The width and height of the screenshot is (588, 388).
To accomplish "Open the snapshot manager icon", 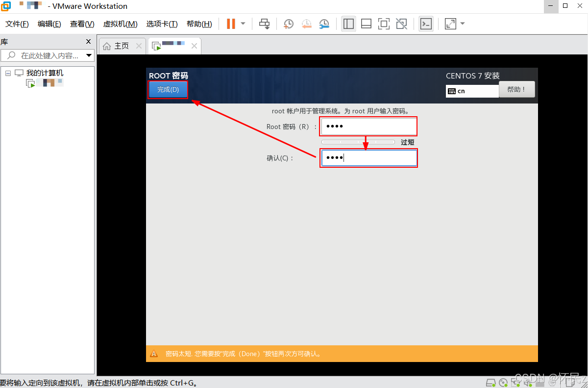I will coord(324,24).
